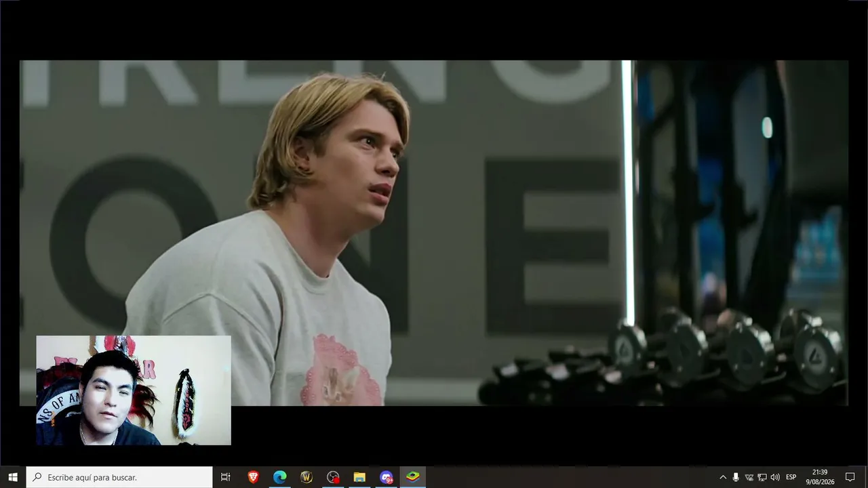Launch Brave browser from the taskbar
The image size is (868, 488).
tap(253, 477)
